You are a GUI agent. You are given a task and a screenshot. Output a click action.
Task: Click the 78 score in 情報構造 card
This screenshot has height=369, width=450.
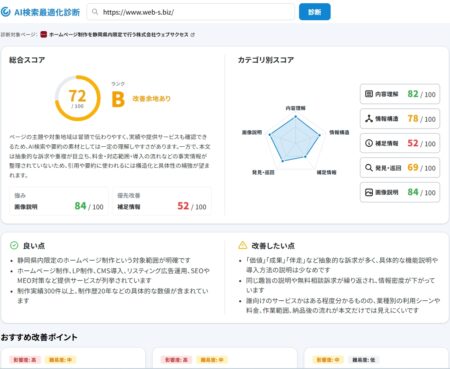(413, 119)
